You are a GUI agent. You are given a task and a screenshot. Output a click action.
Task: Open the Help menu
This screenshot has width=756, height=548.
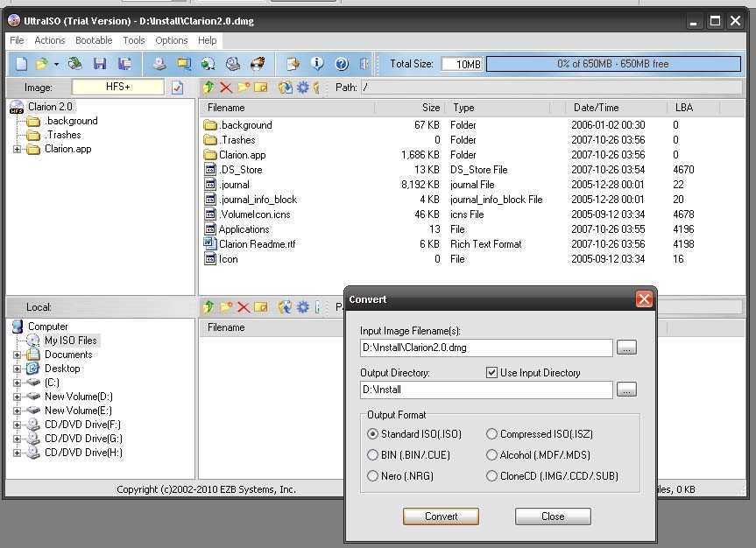[x=208, y=40]
